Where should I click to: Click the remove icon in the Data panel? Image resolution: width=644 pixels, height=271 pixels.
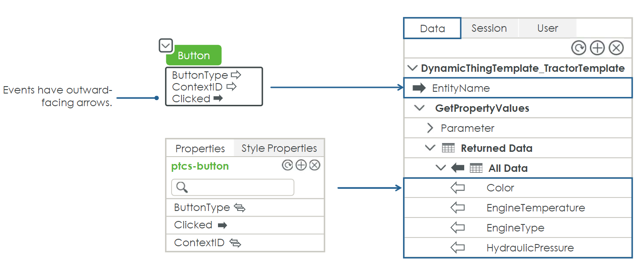point(616,48)
